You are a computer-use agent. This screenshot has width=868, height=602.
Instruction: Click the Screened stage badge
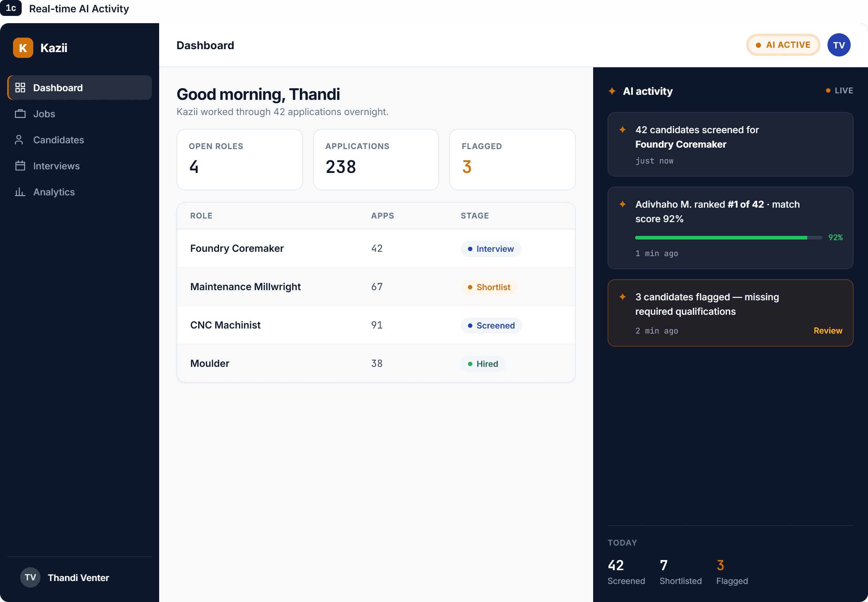pos(491,325)
